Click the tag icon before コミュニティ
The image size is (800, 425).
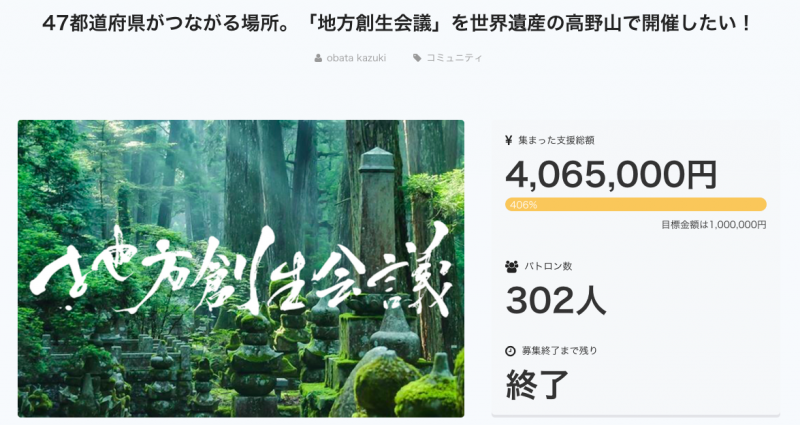point(417,58)
